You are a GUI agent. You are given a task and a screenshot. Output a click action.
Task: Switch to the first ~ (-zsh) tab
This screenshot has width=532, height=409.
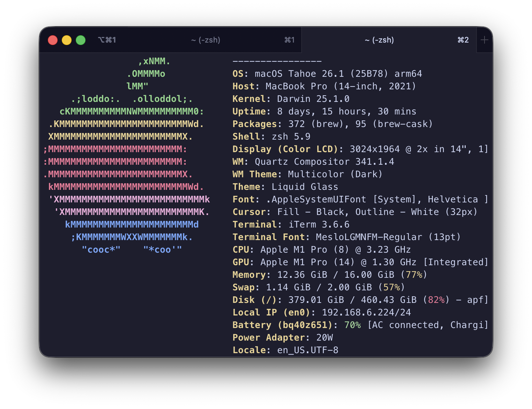tap(206, 40)
